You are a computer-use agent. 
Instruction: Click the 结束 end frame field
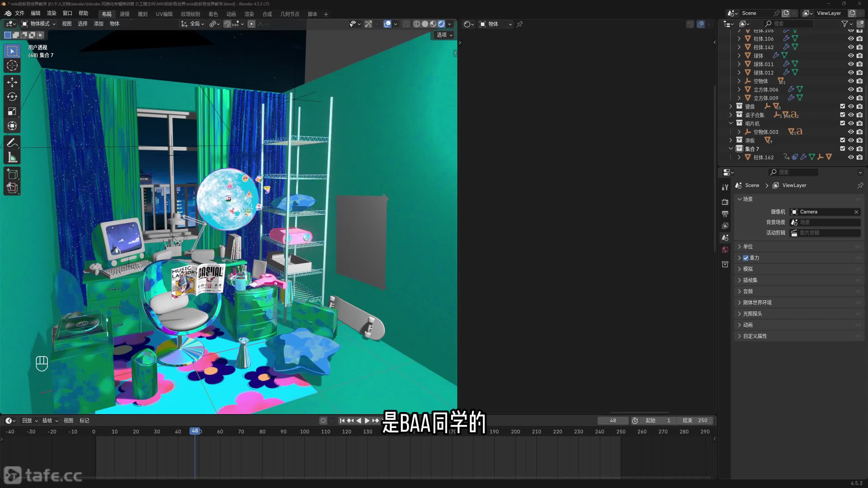tap(694, 421)
